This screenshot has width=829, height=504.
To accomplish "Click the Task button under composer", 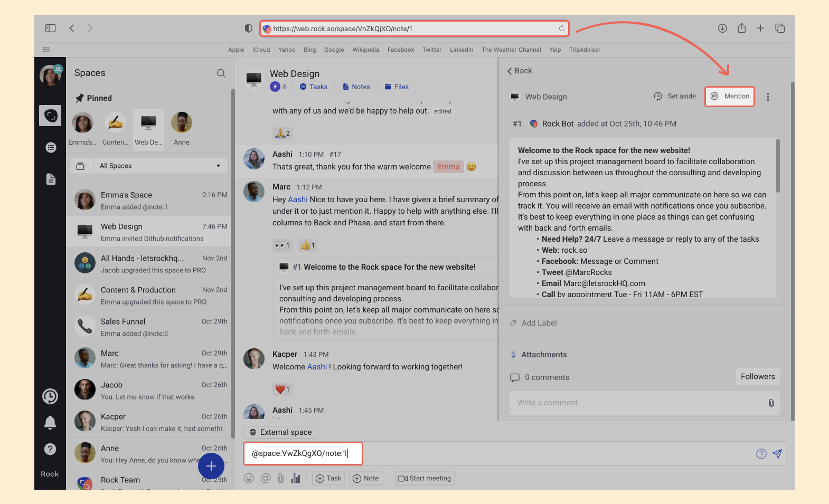I will coord(328,478).
